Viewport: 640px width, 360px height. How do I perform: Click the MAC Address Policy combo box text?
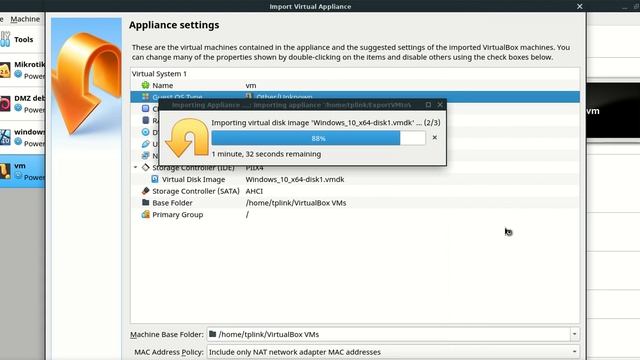[x=295, y=352]
